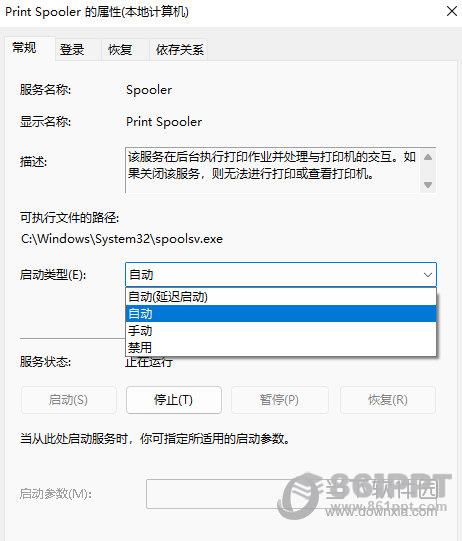Click the 启动(S) button

[x=68, y=400]
